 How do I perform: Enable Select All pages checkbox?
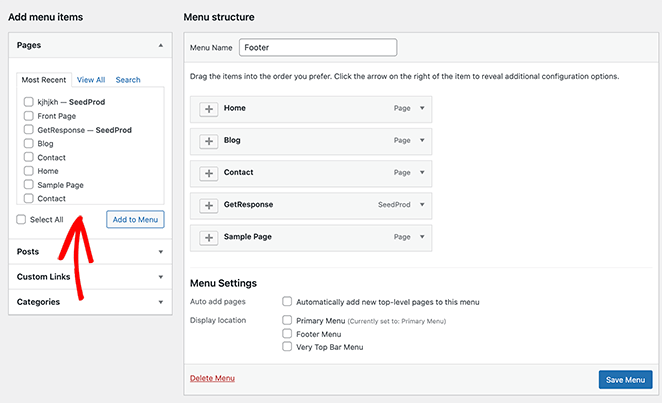point(22,219)
